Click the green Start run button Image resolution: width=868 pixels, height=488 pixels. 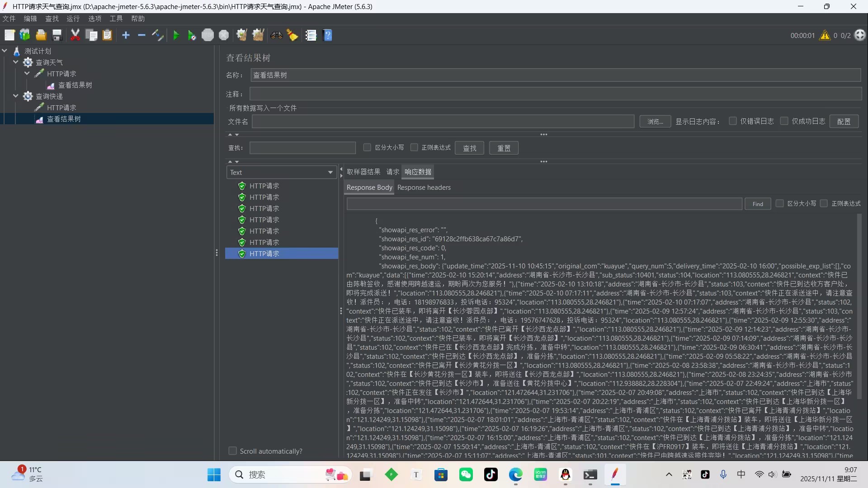coord(176,35)
